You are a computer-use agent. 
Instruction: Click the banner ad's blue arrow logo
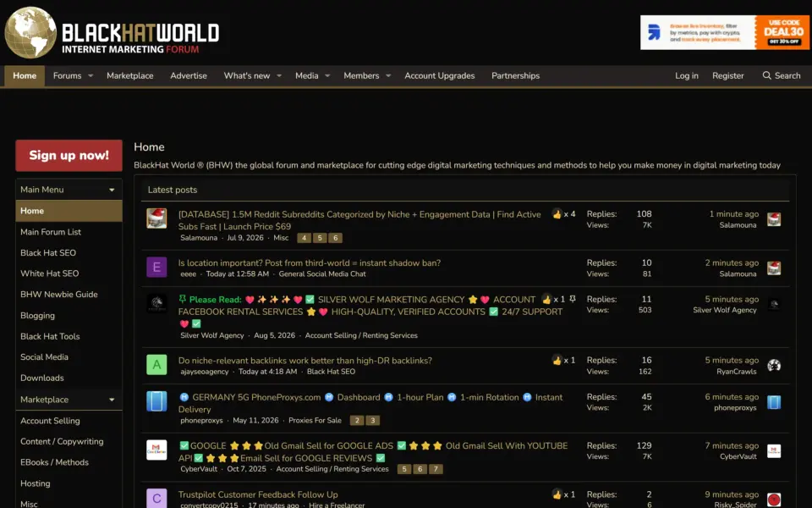coord(654,32)
